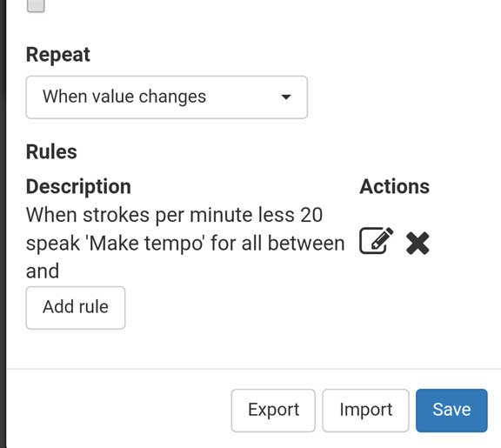Edit the strokes per minute rule
Image resolution: width=501 pixels, height=448 pixels.
[x=376, y=241]
